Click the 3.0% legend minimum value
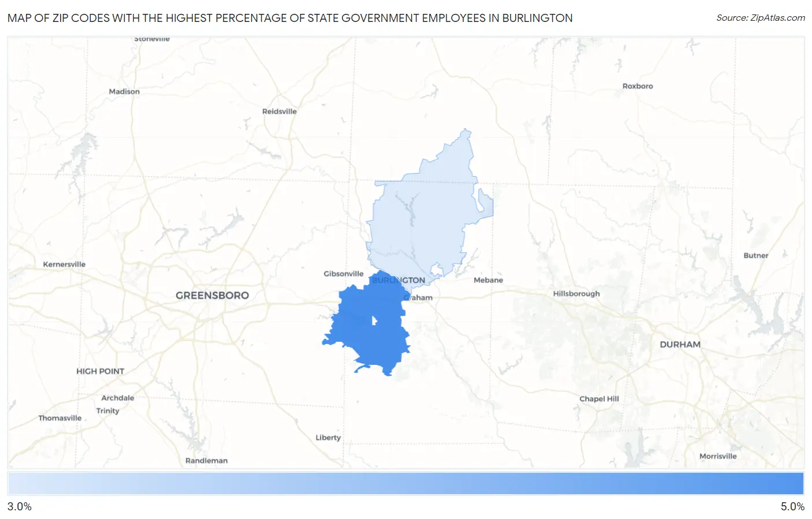This screenshot has height=519, width=812. coord(20,506)
